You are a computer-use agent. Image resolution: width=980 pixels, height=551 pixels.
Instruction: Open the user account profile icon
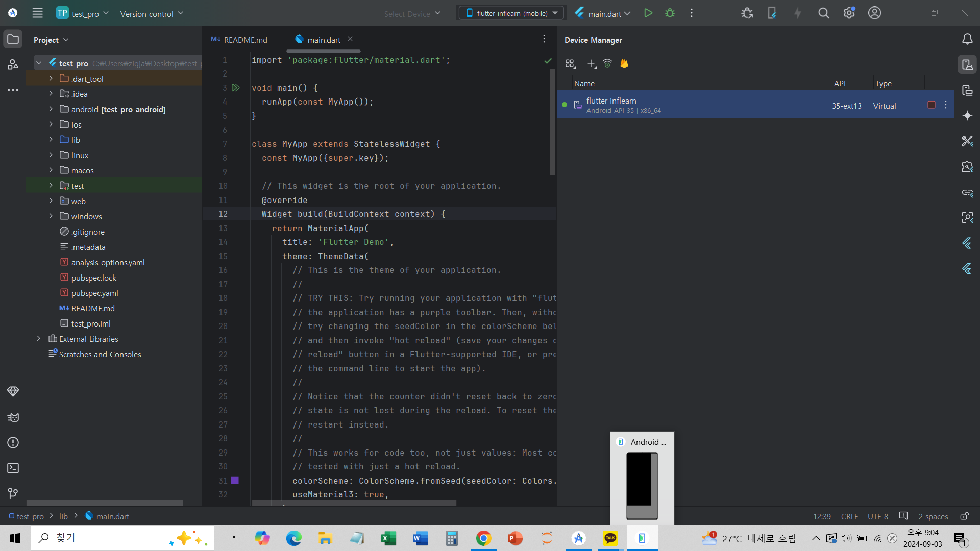click(x=875, y=13)
